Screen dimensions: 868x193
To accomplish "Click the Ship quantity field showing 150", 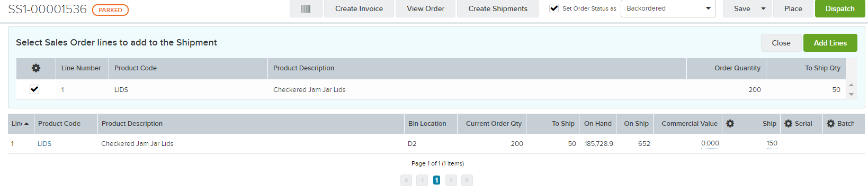I will click(x=772, y=143).
